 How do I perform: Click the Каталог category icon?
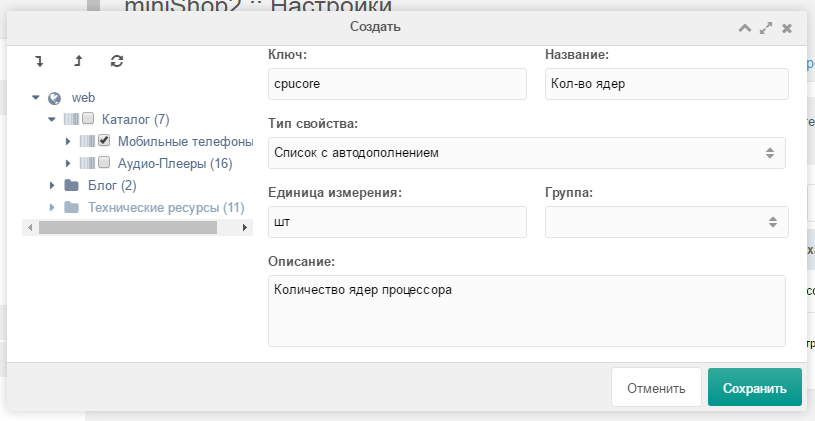coord(71,120)
